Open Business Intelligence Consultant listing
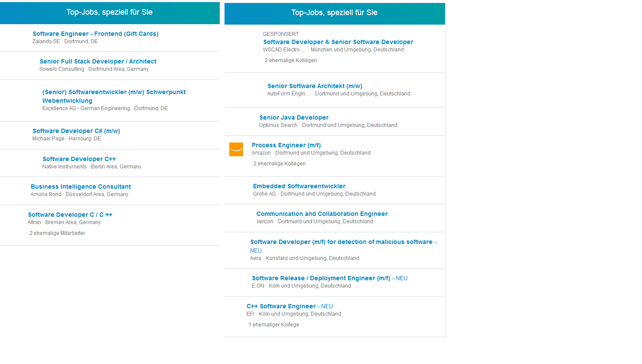642x364 pixels. click(x=81, y=187)
